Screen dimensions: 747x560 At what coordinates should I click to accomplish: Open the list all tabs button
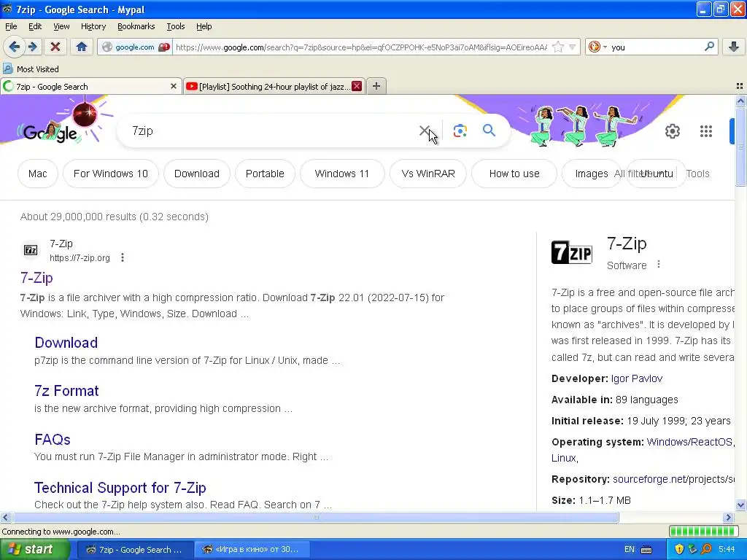(x=740, y=86)
